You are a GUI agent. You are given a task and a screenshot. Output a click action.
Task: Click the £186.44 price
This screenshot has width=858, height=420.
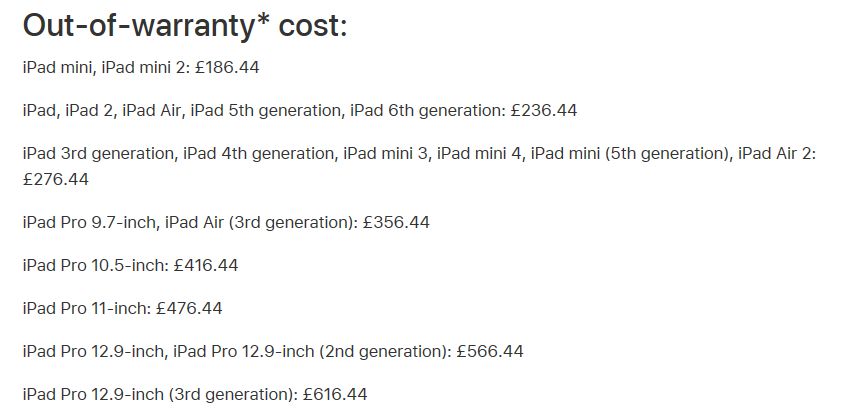click(227, 67)
